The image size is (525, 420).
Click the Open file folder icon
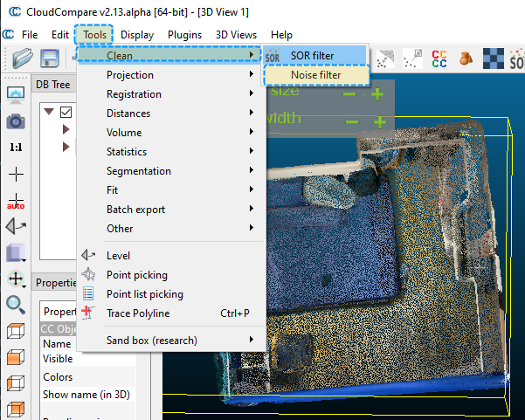[23, 59]
